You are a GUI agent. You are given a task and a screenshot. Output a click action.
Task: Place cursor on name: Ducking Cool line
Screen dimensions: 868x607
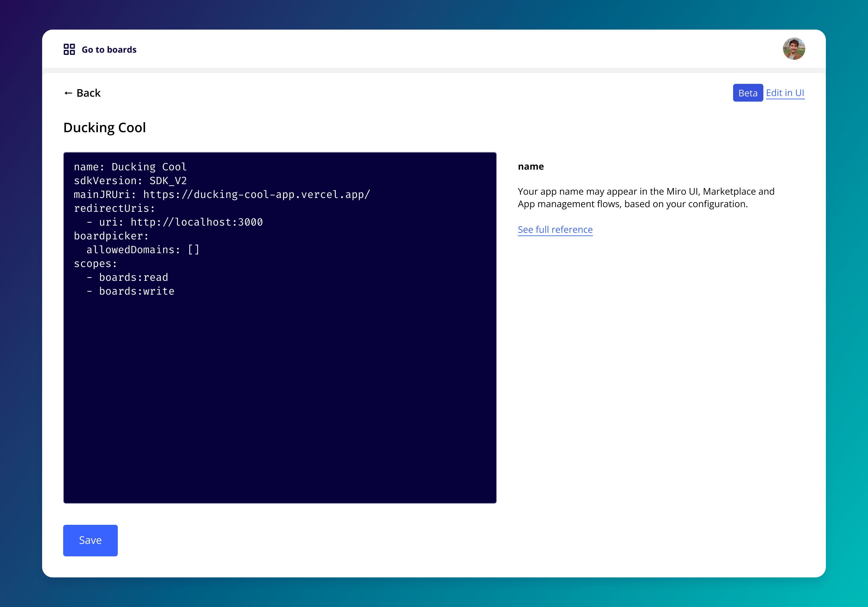[x=130, y=167]
